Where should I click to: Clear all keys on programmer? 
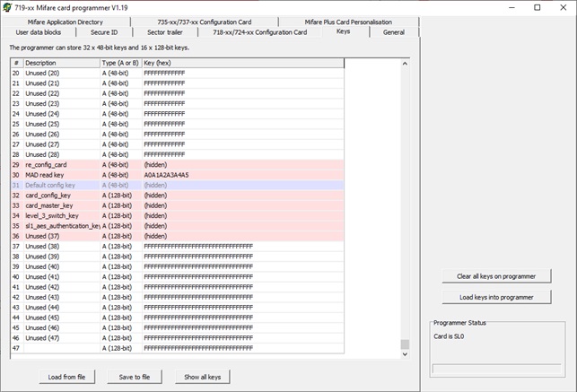(496, 276)
